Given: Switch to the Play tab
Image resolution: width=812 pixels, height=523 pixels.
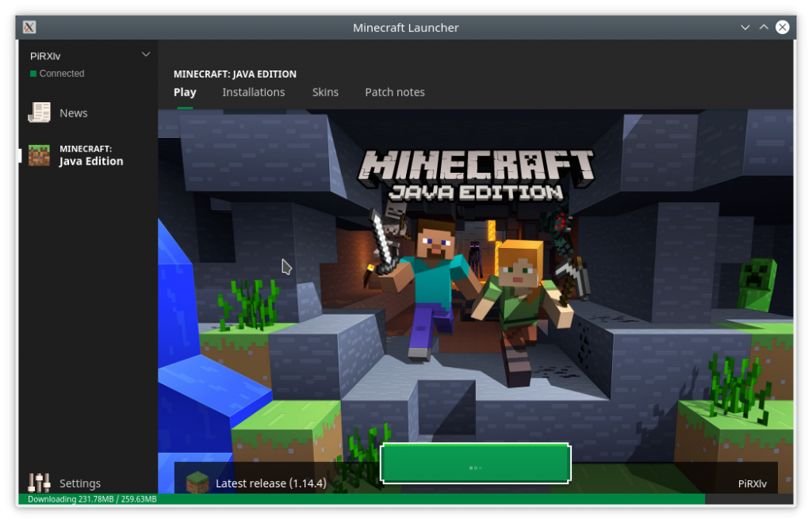Looking at the screenshot, I should tap(185, 92).
